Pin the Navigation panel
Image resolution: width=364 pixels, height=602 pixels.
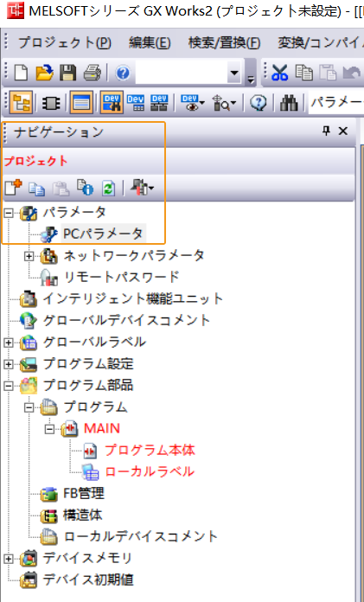tap(326, 131)
